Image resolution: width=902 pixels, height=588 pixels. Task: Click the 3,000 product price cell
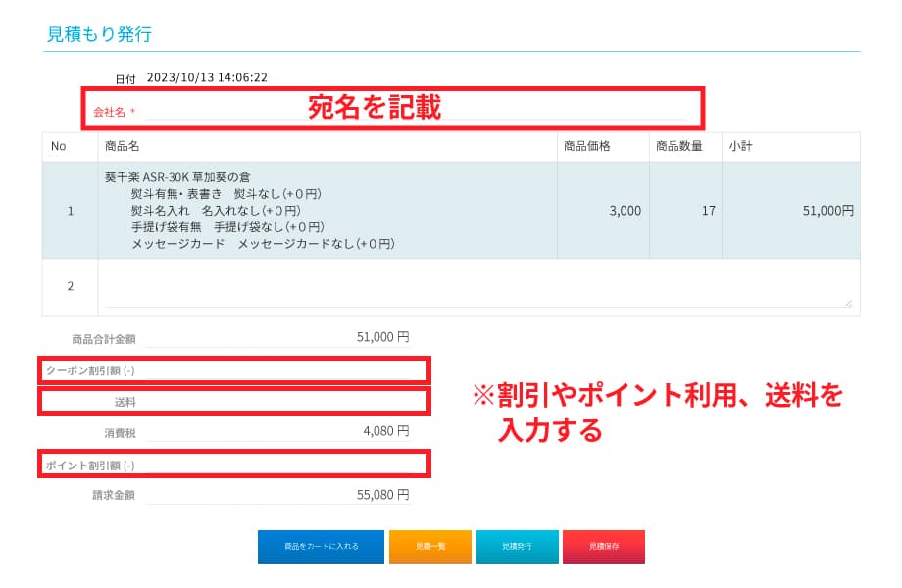[x=602, y=210]
